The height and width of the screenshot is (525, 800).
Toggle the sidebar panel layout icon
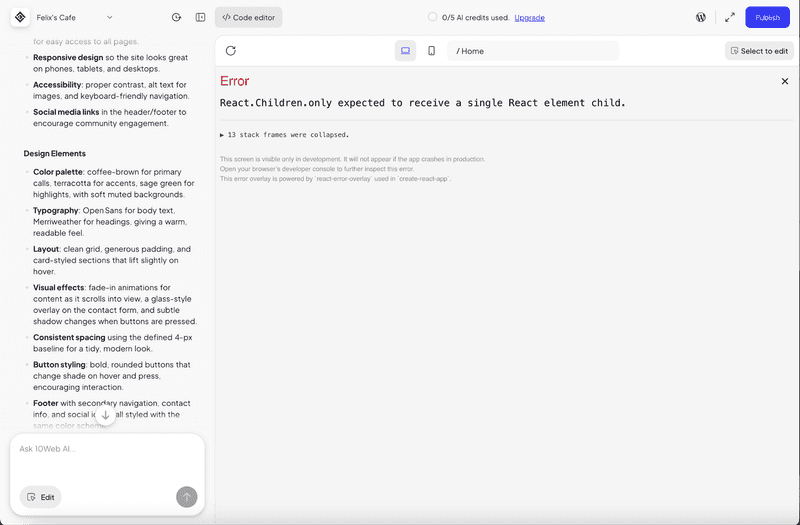(x=201, y=17)
